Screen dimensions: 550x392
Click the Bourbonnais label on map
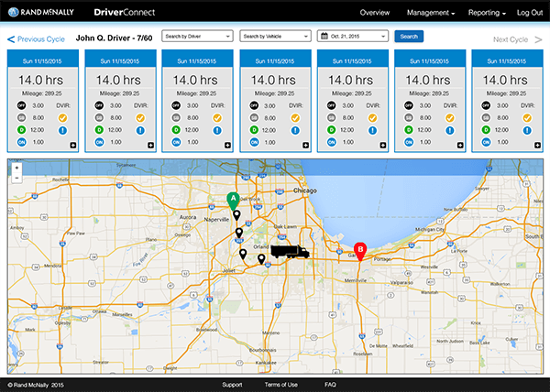[263, 350]
